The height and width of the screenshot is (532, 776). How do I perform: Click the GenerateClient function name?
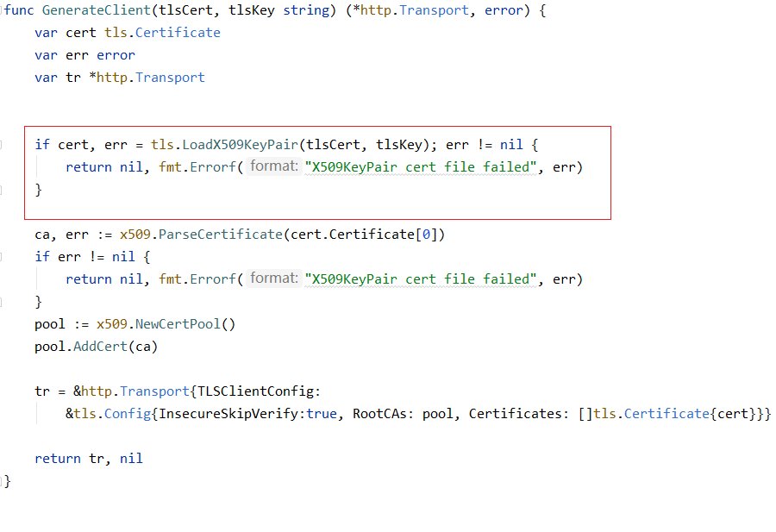[96, 10]
